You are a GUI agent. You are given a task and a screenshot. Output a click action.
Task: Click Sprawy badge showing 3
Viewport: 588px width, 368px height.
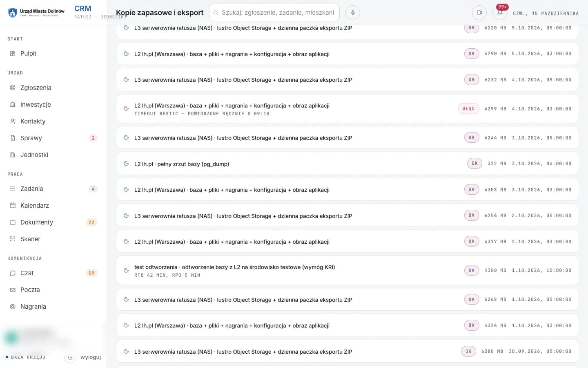click(93, 138)
